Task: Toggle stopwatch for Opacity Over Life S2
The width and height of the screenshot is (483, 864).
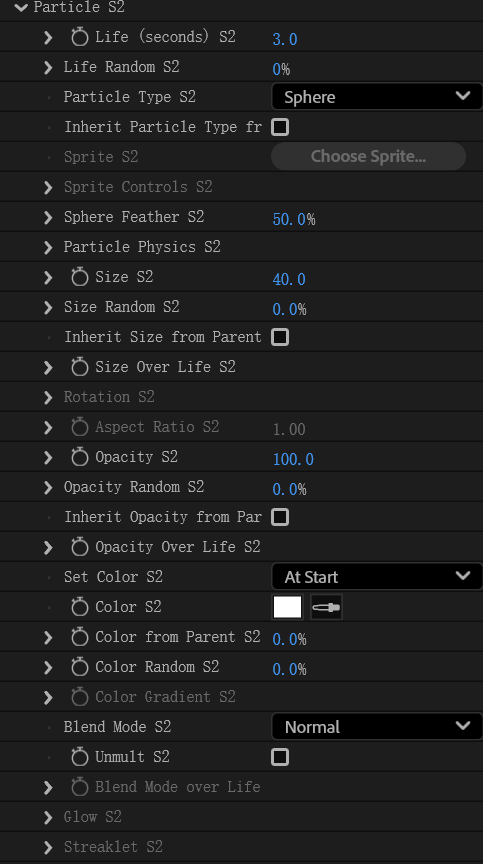Action: tap(80, 547)
